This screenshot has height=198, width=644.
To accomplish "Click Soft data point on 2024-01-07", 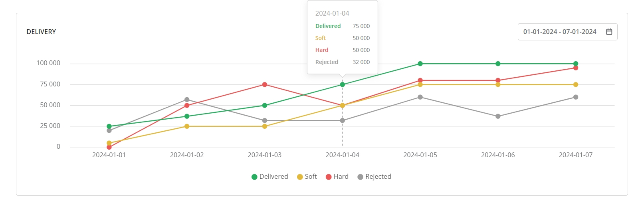I will click(x=576, y=85).
